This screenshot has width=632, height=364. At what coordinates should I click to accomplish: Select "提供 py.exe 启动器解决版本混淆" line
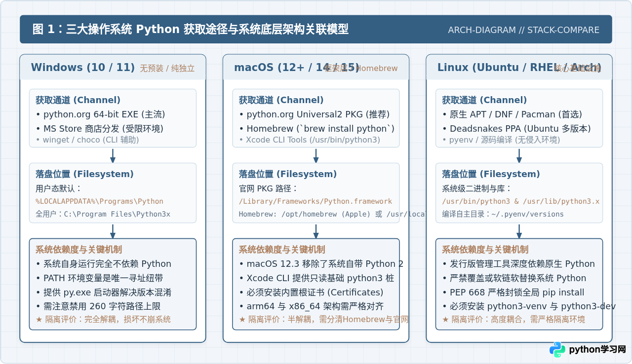(x=103, y=292)
